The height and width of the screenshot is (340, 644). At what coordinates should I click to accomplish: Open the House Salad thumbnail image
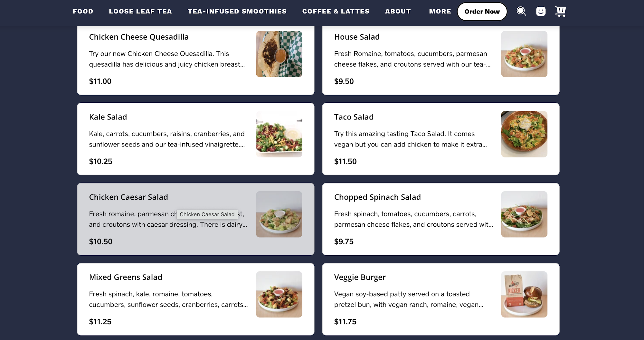point(524,54)
